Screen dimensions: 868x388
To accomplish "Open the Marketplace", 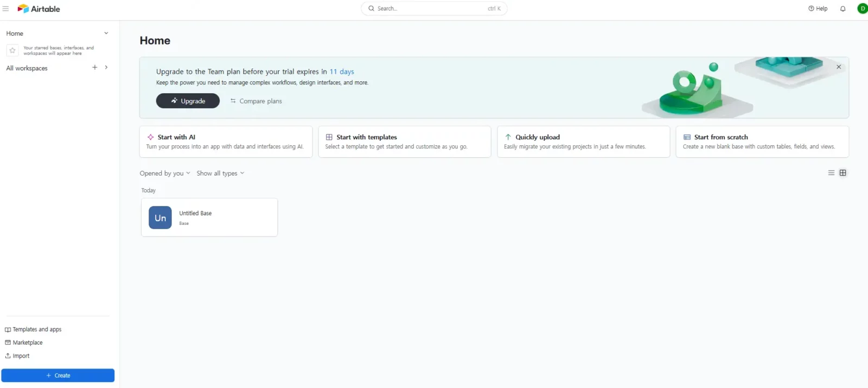I will point(24,342).
